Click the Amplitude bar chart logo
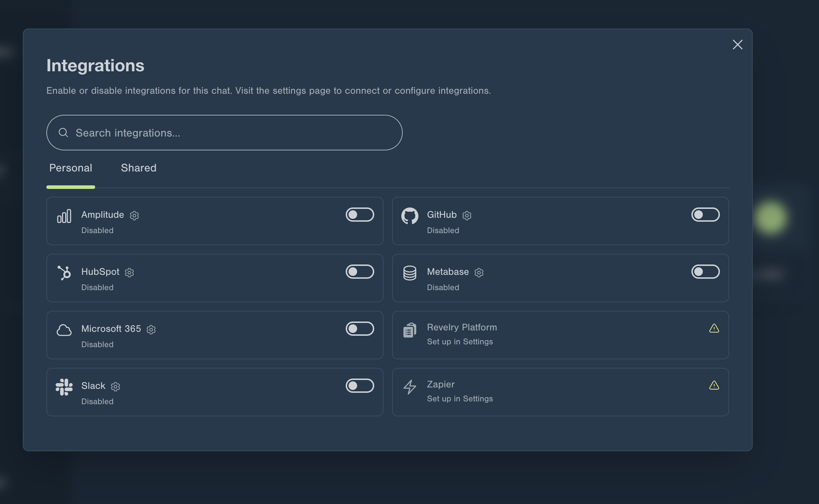The width and height of the screenshot is (819, 504). [x=64, y=216]
